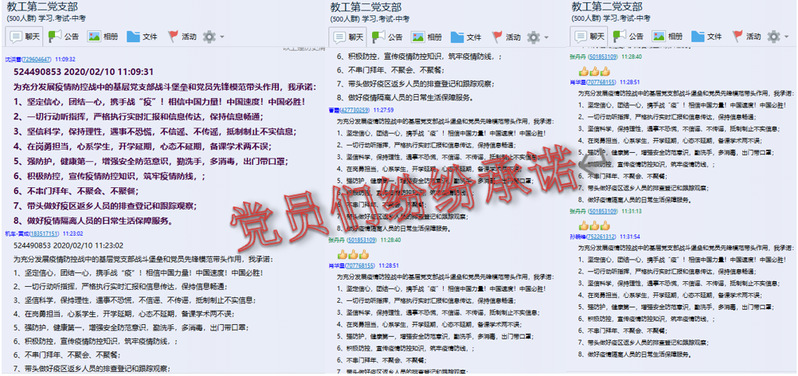Open the 公告 megaphone icon in the rightmost window
This screenshot has height=376, width=798.
619,36
